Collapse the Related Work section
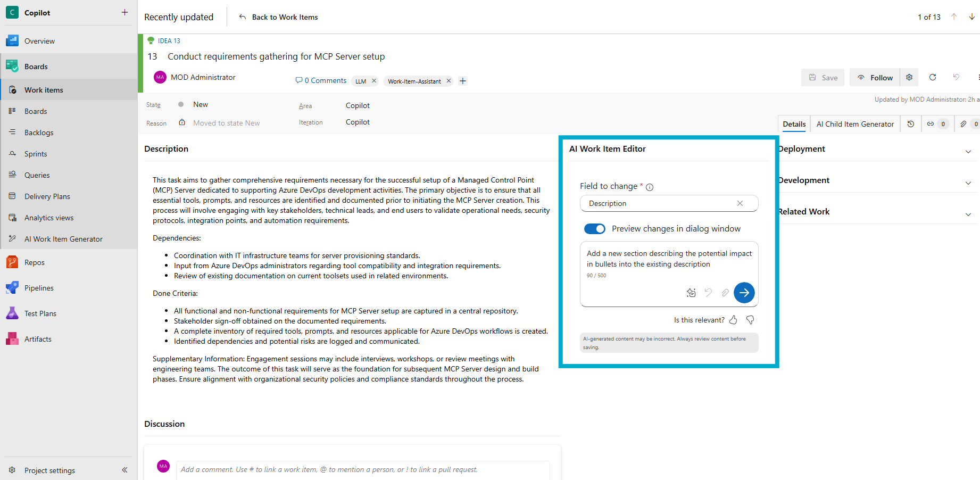This screenshot has width=980, height=480. click(968, 214)
